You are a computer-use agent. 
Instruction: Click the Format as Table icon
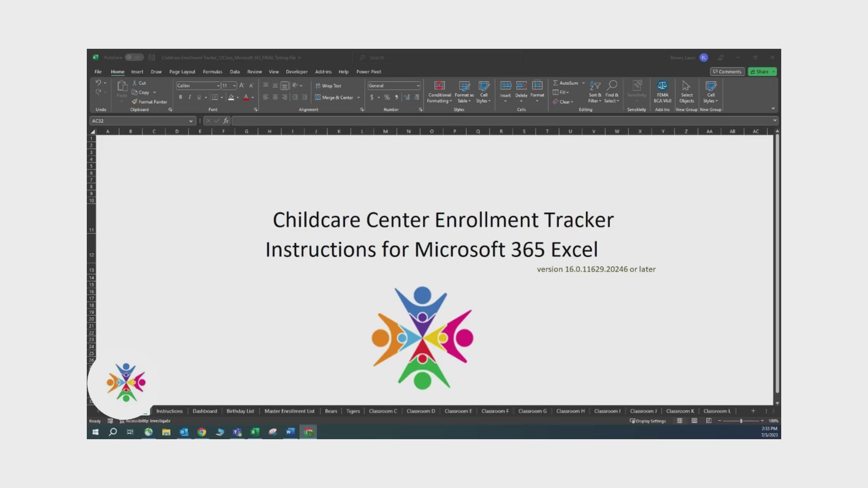click(464, 85)
